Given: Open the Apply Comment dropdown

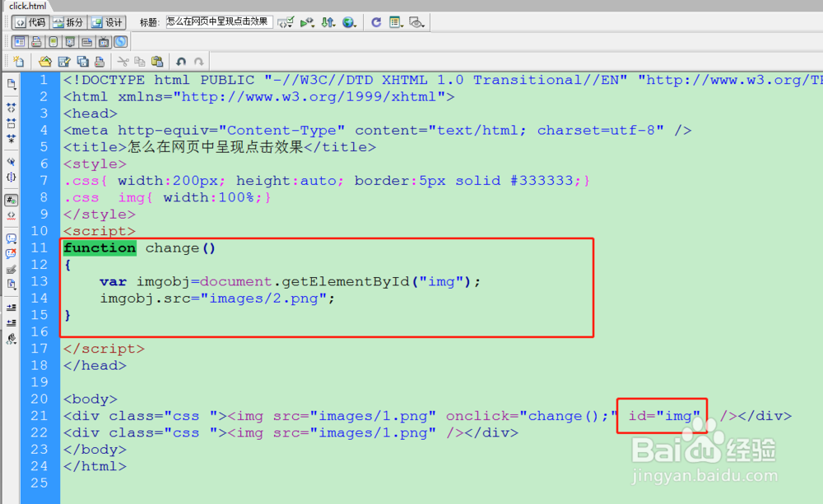Looking at the screenshot, I should tap(11, 238).
